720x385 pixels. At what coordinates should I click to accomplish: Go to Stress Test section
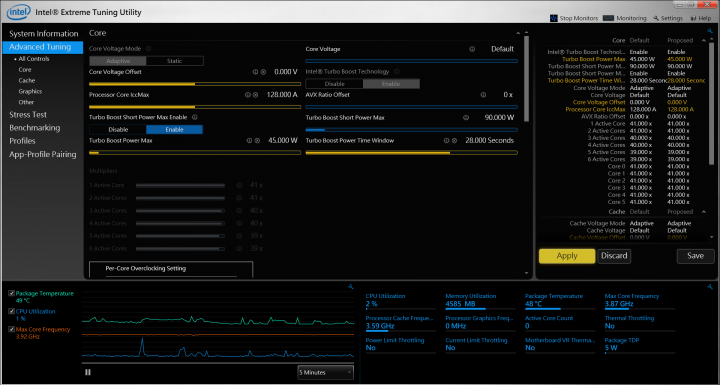click(x=28, y=115)
